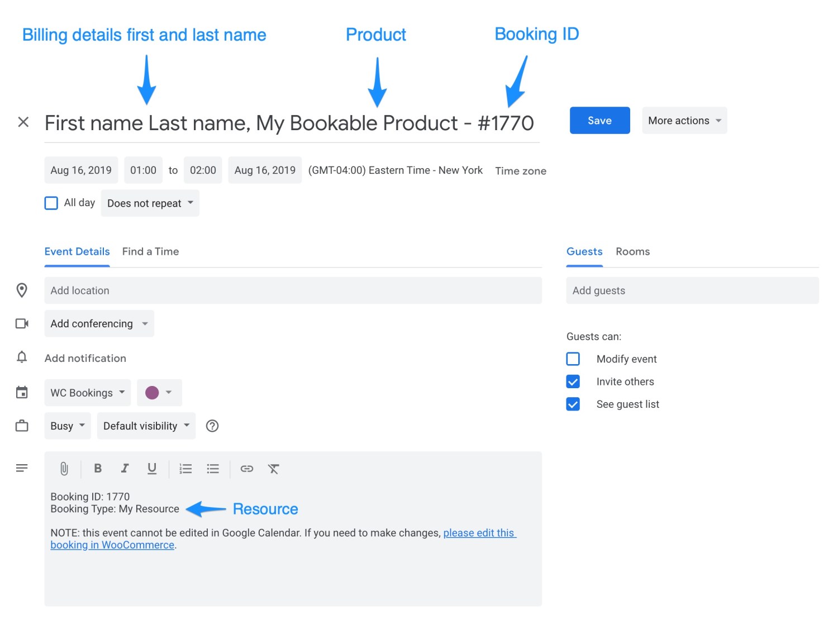This screenshot has width=838, height=644.
Task: Click the Add guests input field
Action: pyautogui.click(x=692, y=290)
